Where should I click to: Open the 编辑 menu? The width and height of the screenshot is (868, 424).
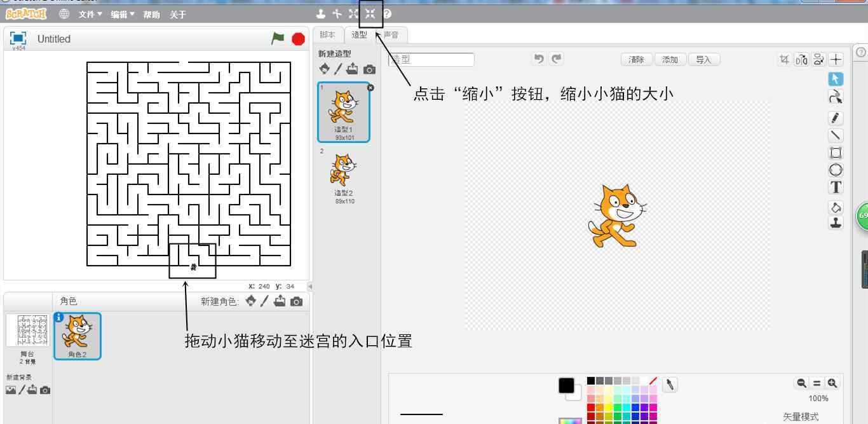tap(123, 14)
